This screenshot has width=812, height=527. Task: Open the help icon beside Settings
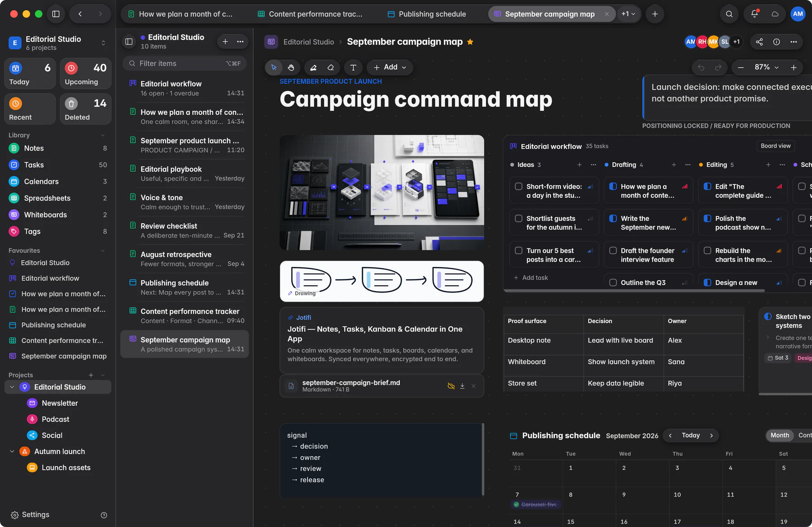pos(104,515)
